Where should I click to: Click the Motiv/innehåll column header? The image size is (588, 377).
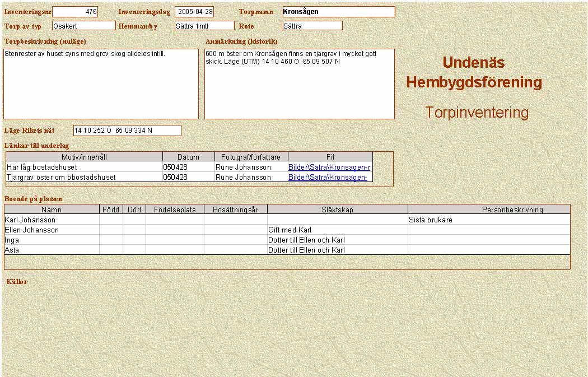pos(84,157)
